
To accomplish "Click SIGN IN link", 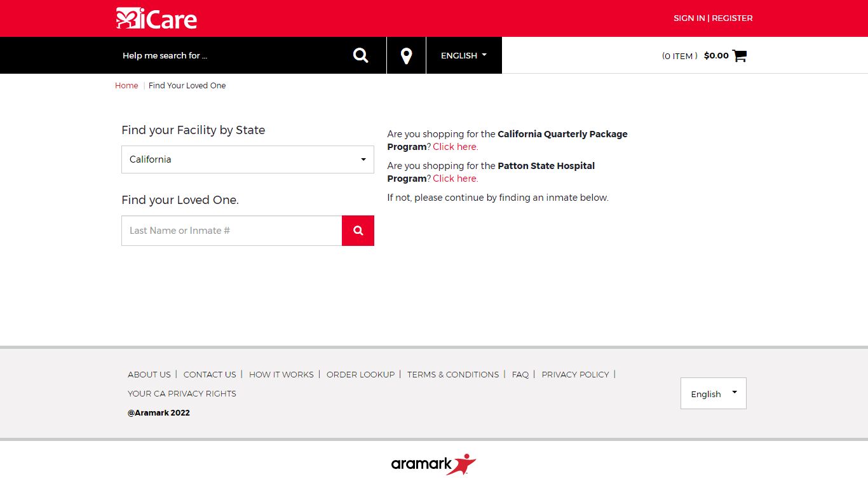I will (x=689, y=18).
